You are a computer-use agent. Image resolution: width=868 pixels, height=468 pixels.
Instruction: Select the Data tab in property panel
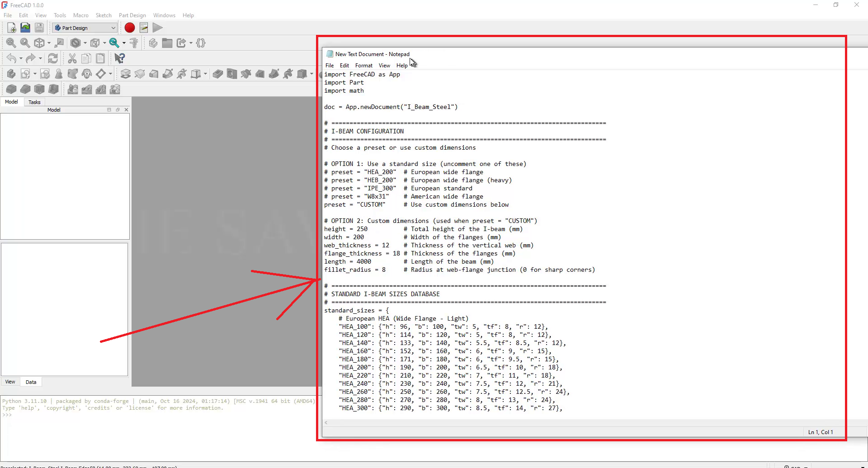(31, 382)
